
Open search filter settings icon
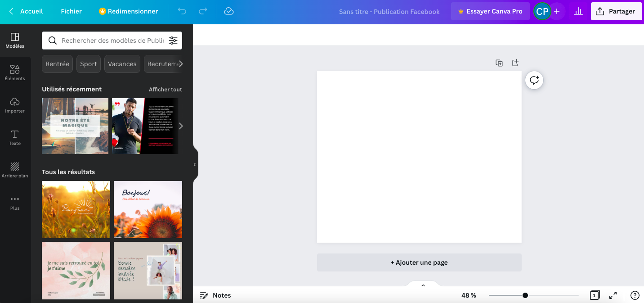pyautogui.click(x=173, y=41)
